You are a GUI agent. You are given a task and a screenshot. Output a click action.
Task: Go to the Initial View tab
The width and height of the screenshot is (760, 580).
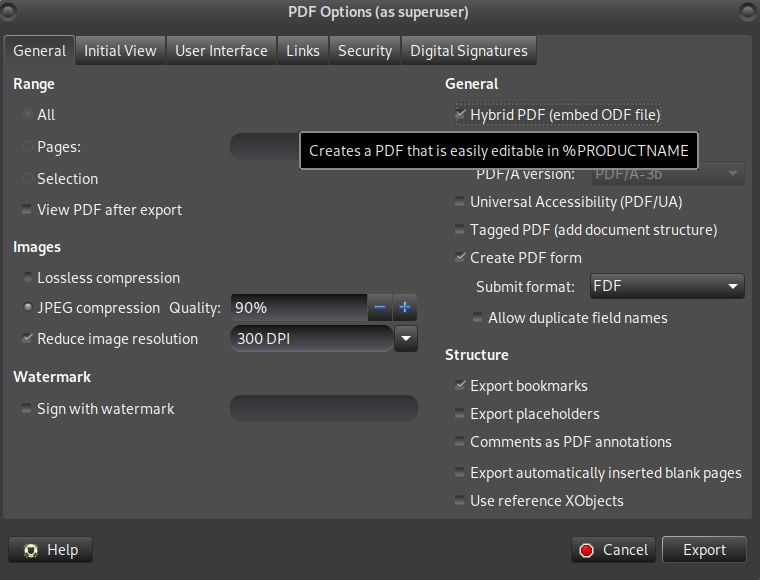[120, 50]
